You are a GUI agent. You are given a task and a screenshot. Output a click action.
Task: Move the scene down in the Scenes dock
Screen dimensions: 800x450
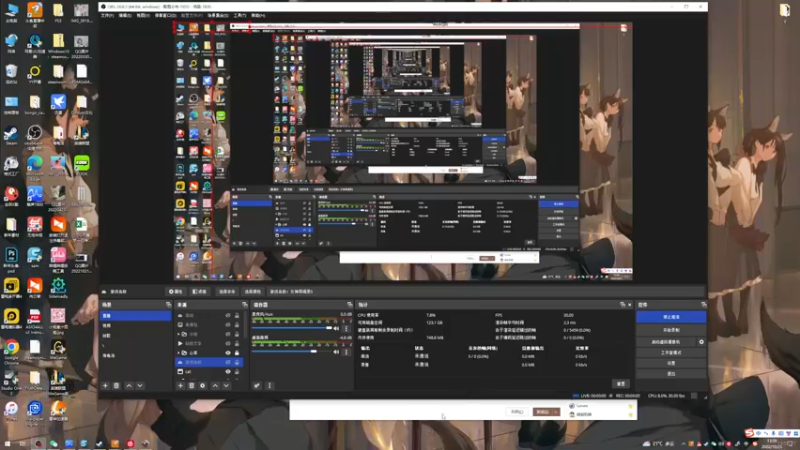tap(140, 386)
